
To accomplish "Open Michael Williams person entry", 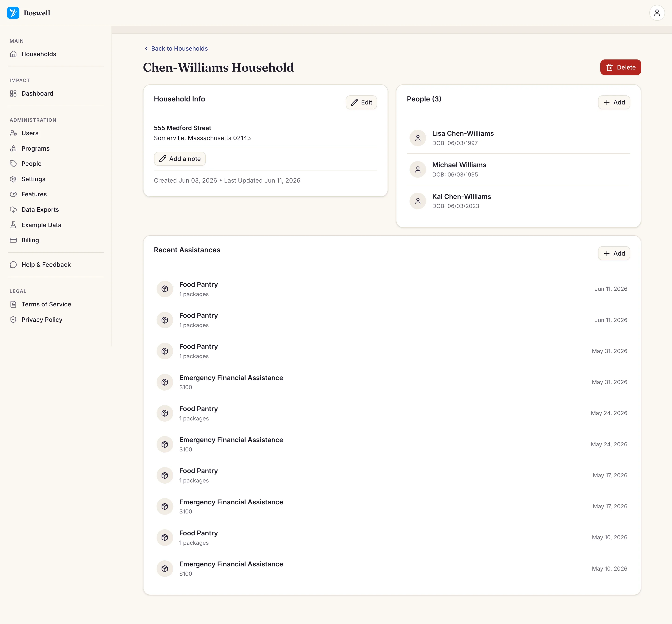I will coord(518,170).
